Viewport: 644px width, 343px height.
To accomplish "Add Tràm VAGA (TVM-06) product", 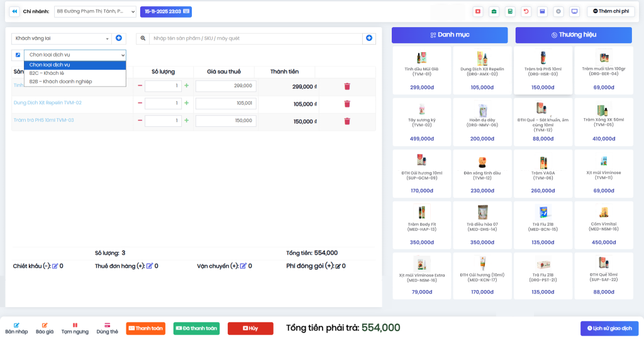I will (x=543, y=173).
